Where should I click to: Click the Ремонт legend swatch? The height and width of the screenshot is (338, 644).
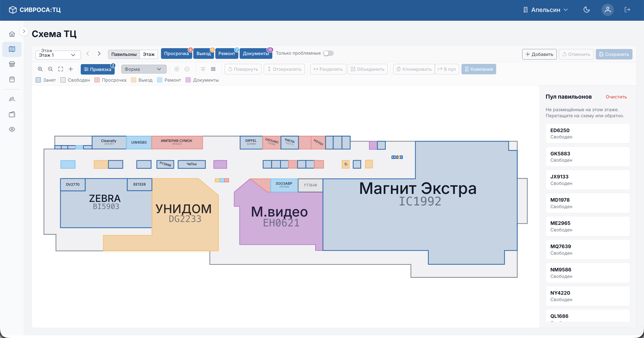[160, 80]
